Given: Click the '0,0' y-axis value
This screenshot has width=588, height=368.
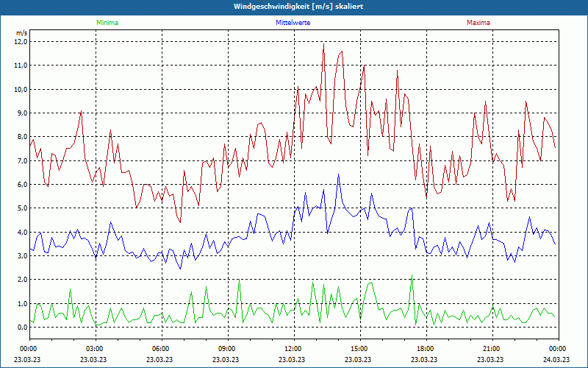Looking at the screenshot, I should (23, 327).
